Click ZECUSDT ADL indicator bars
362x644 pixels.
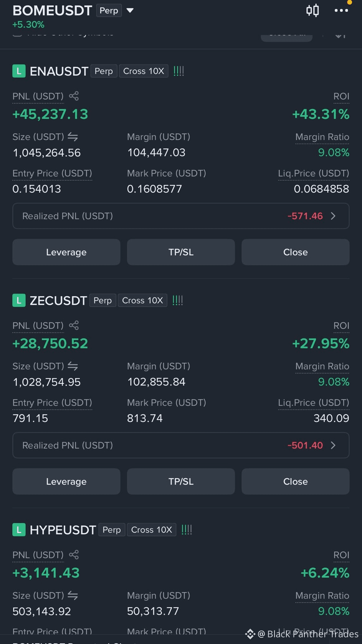(177, 300)
